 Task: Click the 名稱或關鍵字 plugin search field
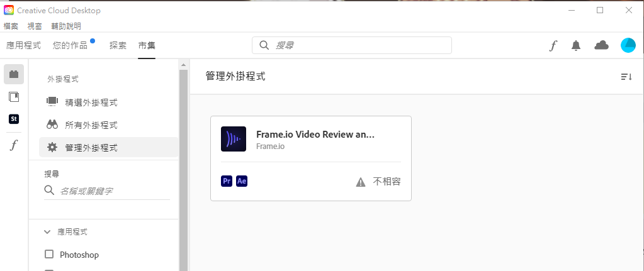(x=107, y=191)
